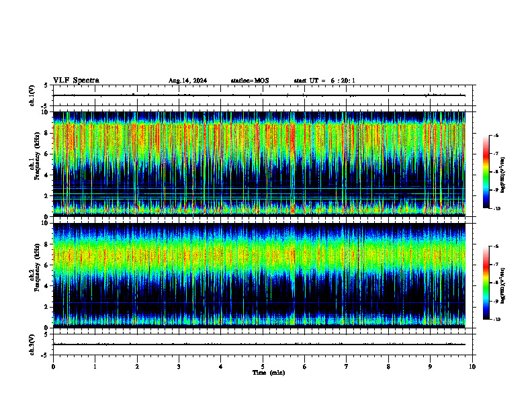
Task: Click the time axis tick label "2"
Action: coord(137,367)
